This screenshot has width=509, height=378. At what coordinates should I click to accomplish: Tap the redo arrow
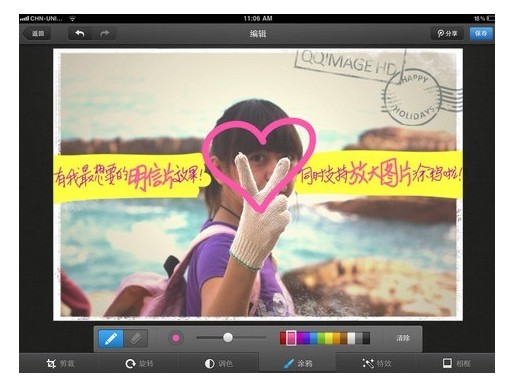[x=105, y=34]
